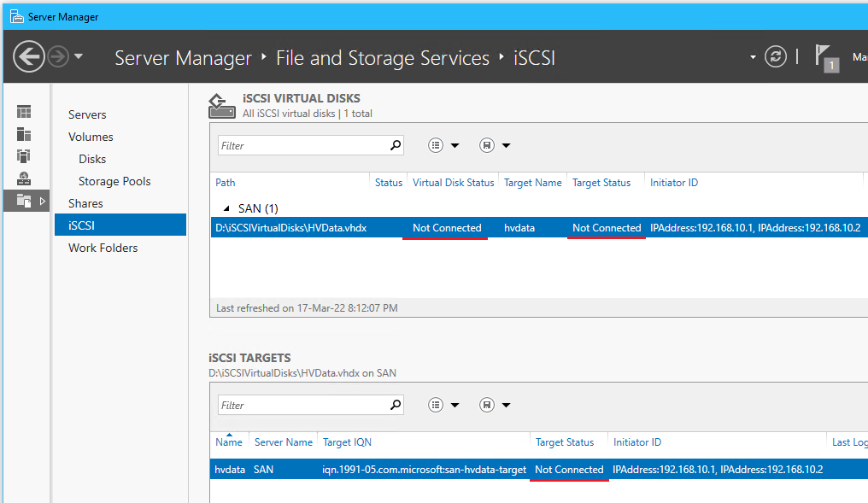Select the hvdata row in iSCSI Targets

click(538, 469)
